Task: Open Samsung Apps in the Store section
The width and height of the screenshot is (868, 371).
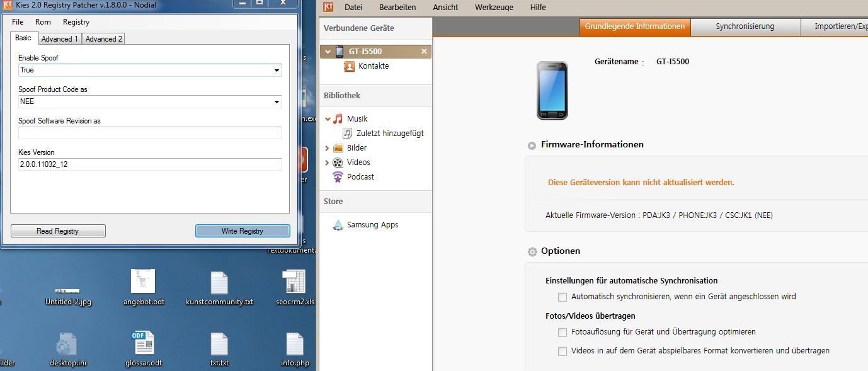Action: pyautogui.click(x=372, y=225)
